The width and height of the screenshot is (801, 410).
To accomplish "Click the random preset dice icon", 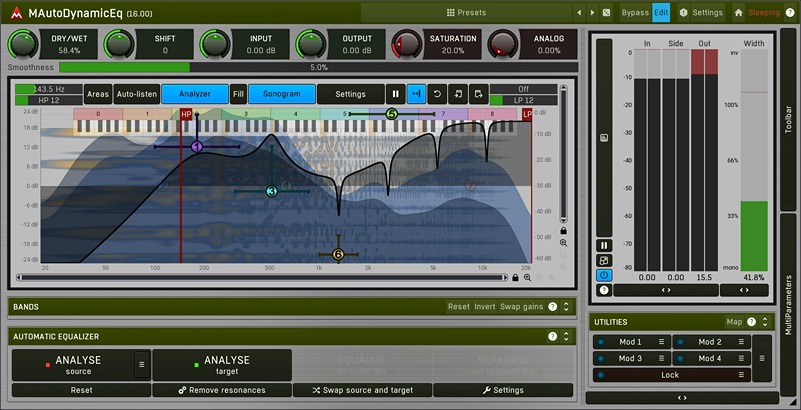I will click(x=606, y=13).
